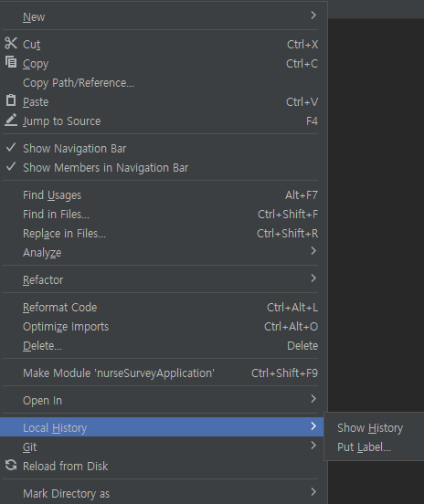424x504 pixels.
Task: Choose Cut from the context menu
Action: tap(162, 44)
